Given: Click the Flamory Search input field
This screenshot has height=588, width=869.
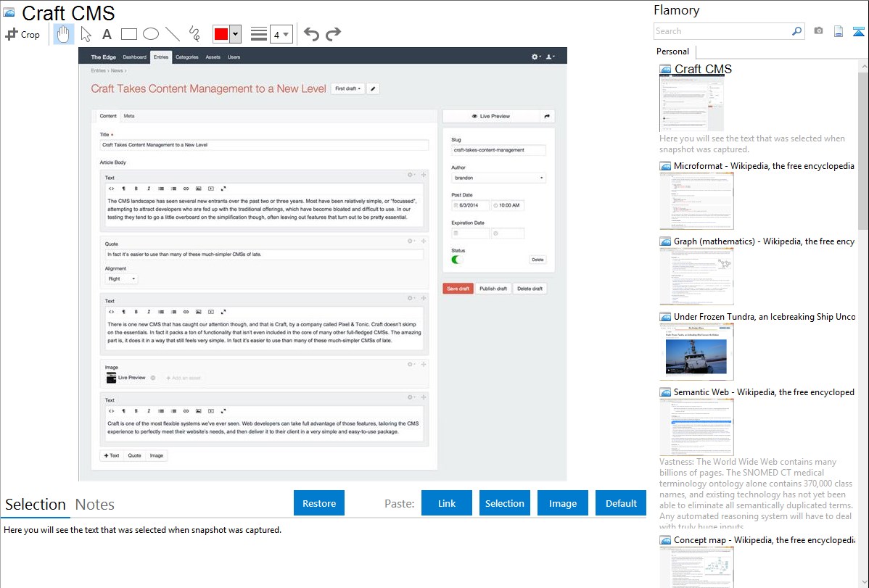Looking at the screenshot, I should point(722,31).
